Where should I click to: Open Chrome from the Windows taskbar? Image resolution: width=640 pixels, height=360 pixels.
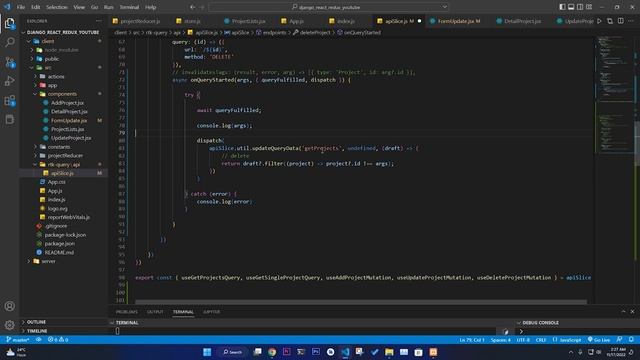[x=272, y=352]
